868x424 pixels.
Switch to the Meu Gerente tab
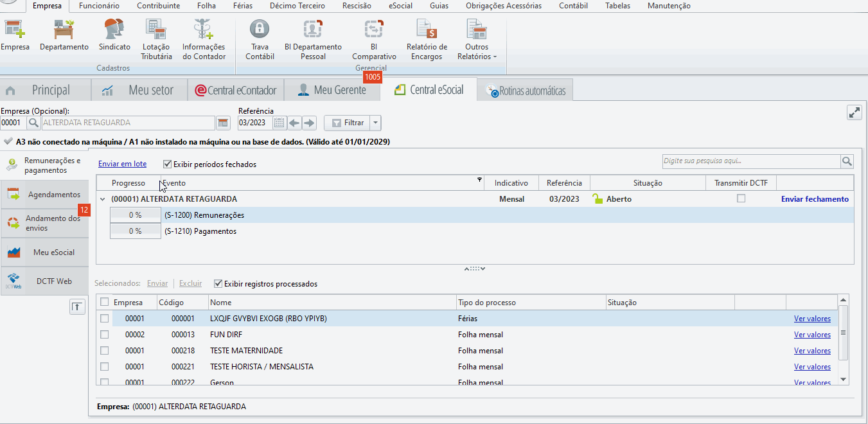point(332,90)
